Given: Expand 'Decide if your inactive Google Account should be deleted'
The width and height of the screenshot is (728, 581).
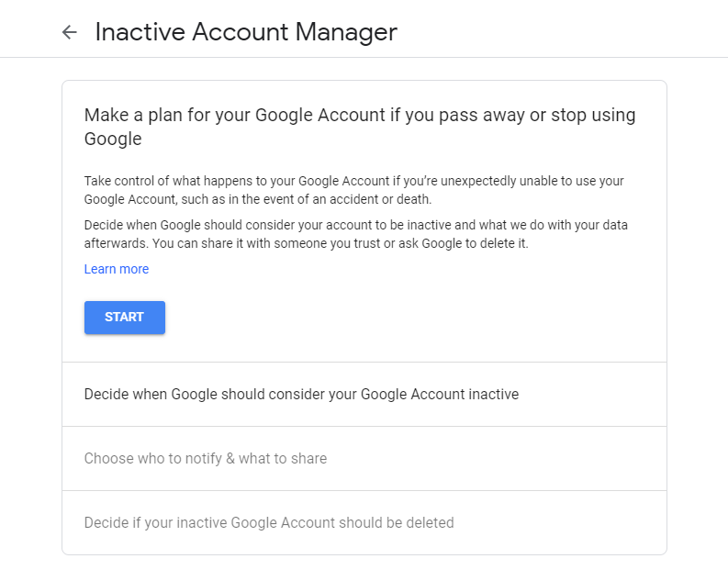Looking at the screenshot, I should pyautogui.click(x=364, y=522).
